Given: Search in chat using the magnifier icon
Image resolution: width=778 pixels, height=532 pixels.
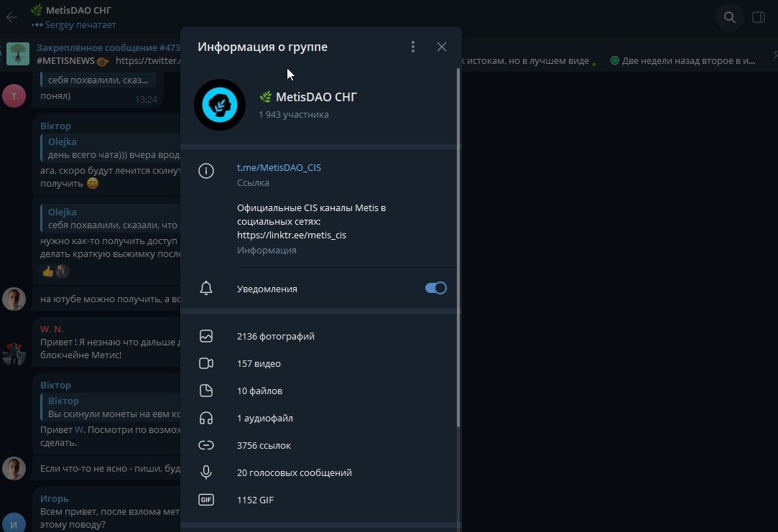Looking at the screenshot, I should click(x=729, y=17).
